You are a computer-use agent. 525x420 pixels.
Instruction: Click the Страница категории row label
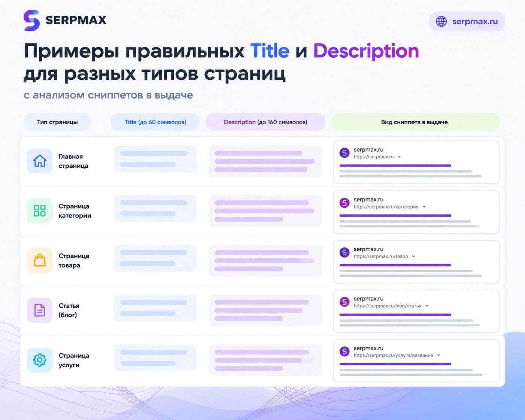pos(75,211)
